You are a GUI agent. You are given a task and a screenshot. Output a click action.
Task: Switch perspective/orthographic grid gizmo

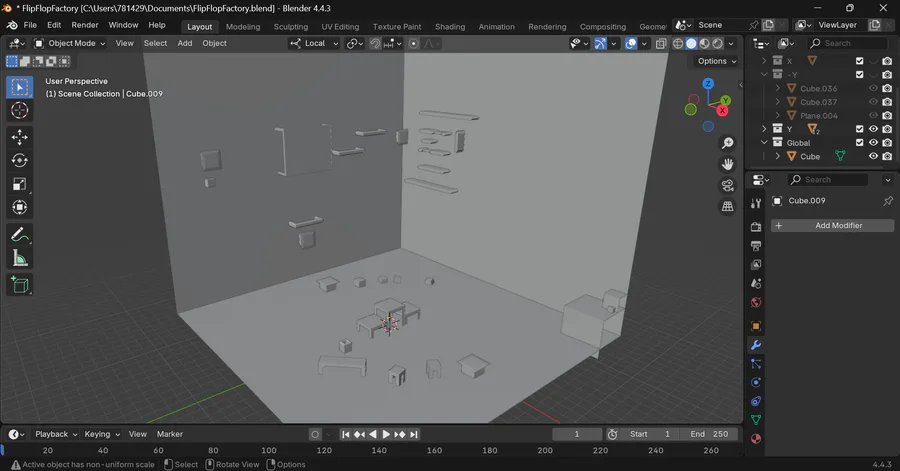click(x=727, y=207)
